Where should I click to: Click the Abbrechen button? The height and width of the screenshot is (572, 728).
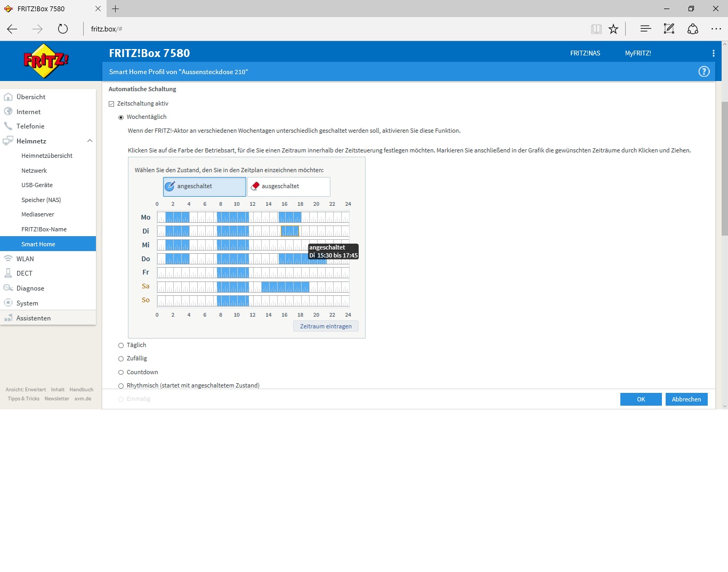click(x=686, y=399)
